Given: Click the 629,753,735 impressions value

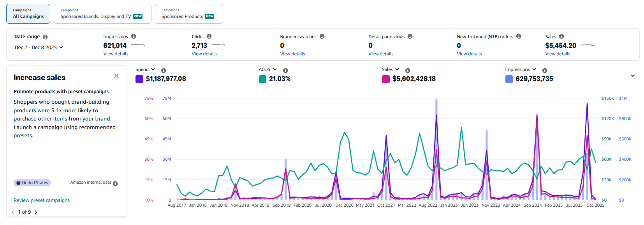Looking at the screenshot, I should (x=534, y=79).
